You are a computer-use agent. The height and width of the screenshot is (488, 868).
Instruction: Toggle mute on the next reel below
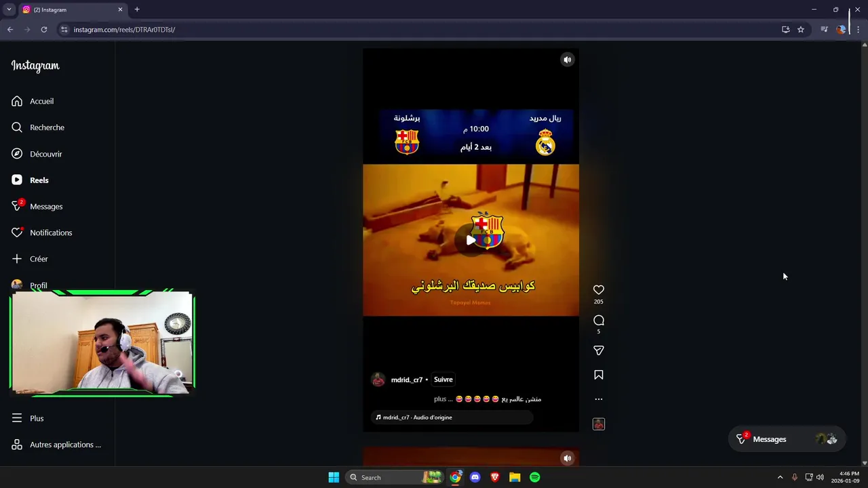click(568, 458)
